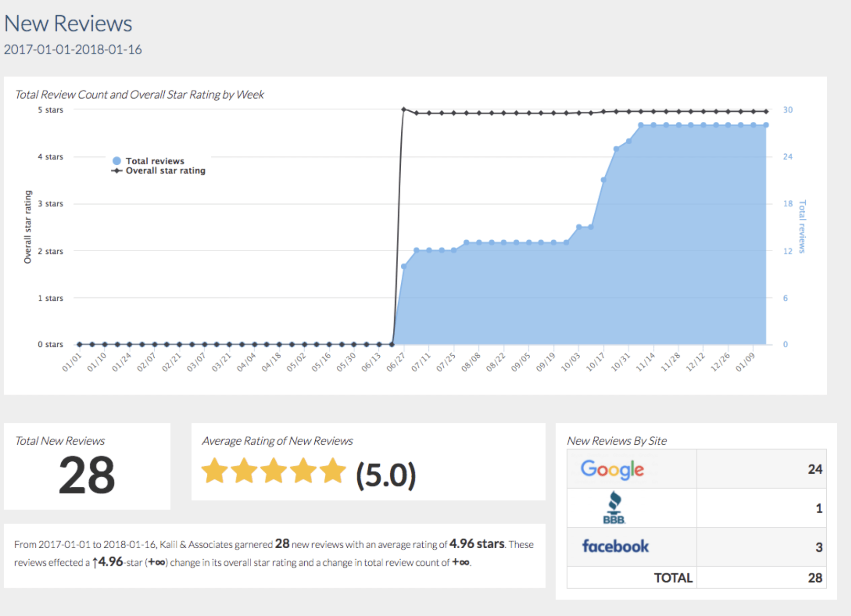851x616 pixels.
Task: Click the BBB logo icon
Action: [x=614, y=508]
